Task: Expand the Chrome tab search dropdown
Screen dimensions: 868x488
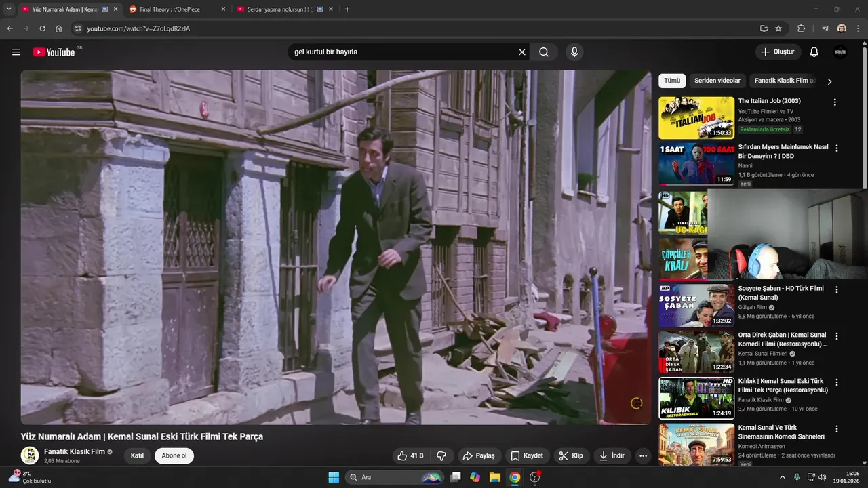Action: (9, 9)
